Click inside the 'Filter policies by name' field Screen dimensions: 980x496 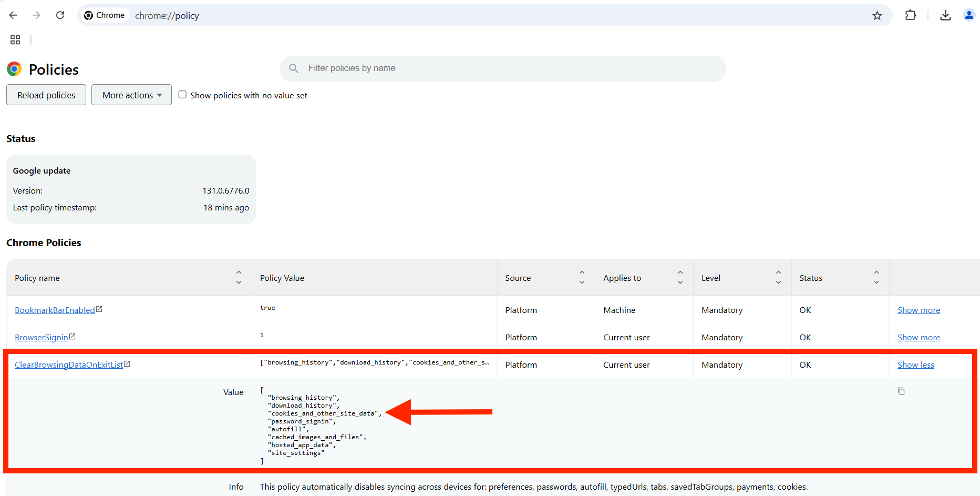click(x=473, y=68)
